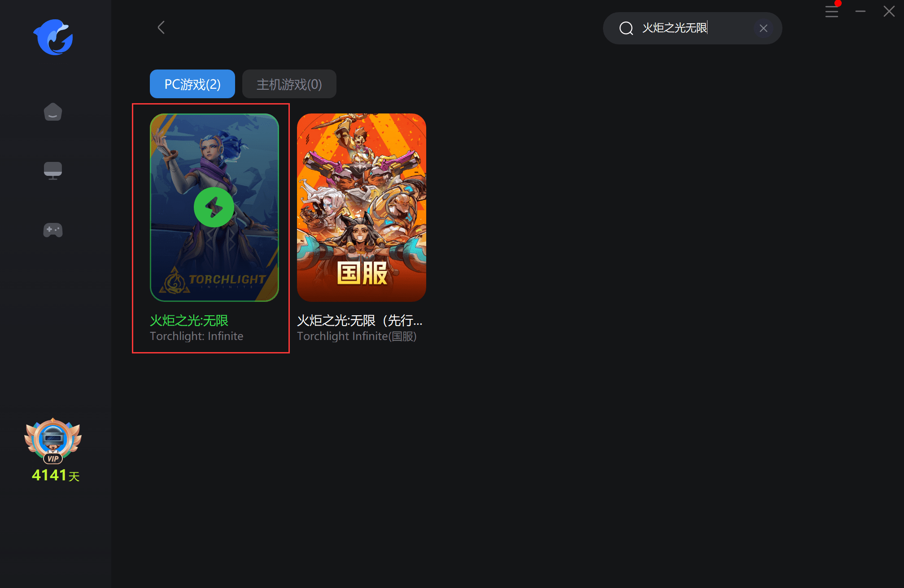Clear the search input field

pyautogui.click(x=763, y=28)
